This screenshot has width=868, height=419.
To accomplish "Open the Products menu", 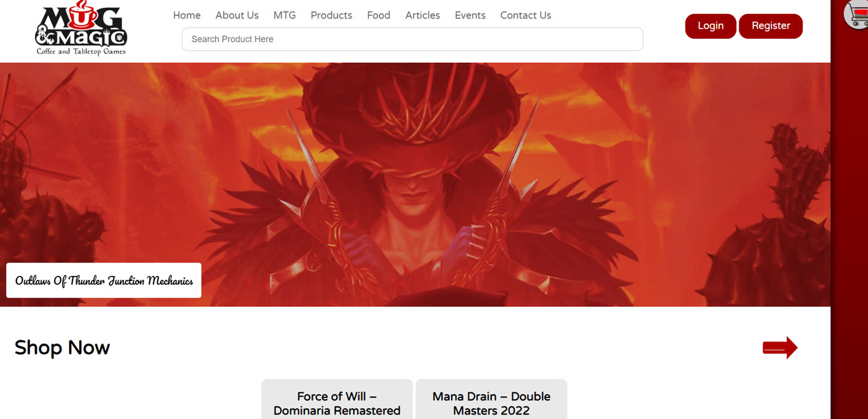I will (331, 15).
